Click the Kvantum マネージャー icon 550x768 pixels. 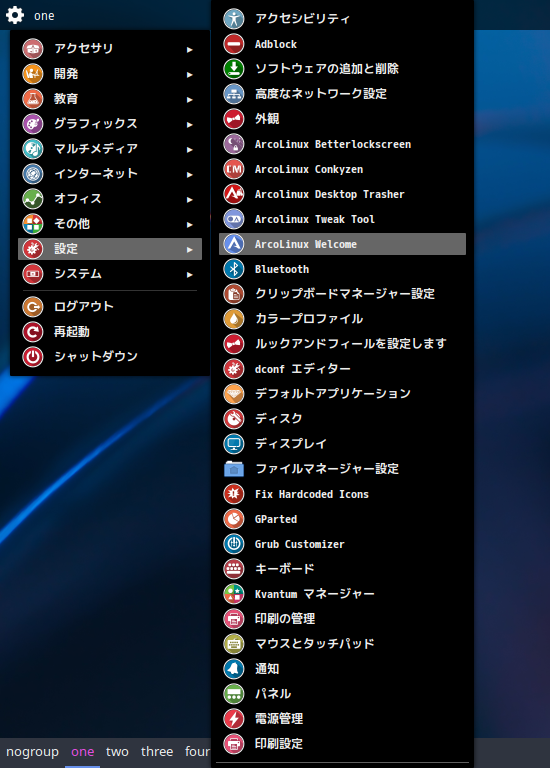click(234, 594)
